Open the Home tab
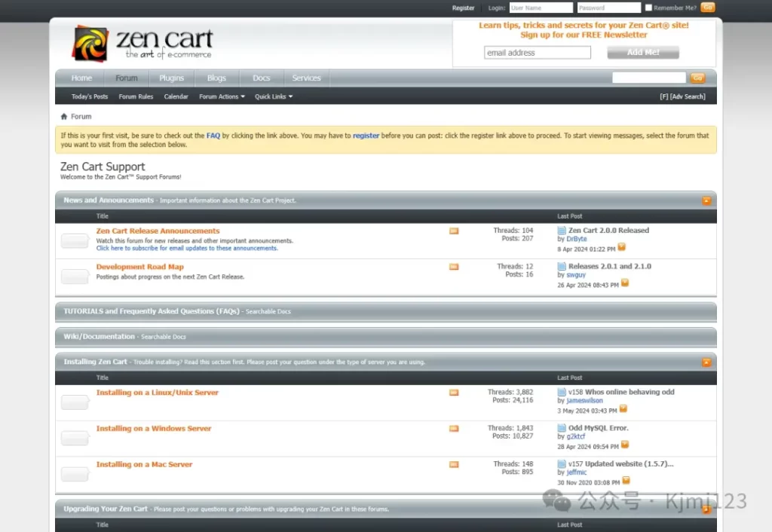Screen dimensions: 772x532 [81, 78]
